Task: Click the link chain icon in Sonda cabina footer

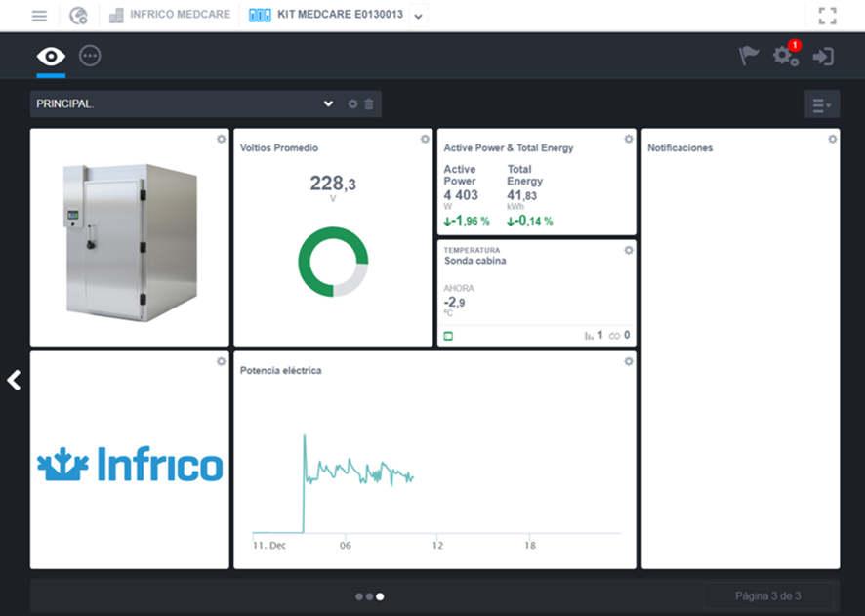Action: (x=614, y=335)
